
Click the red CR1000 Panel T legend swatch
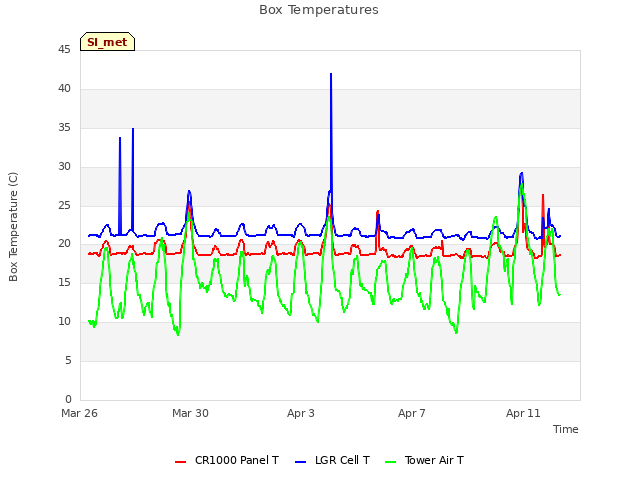(x=180, y=462)
